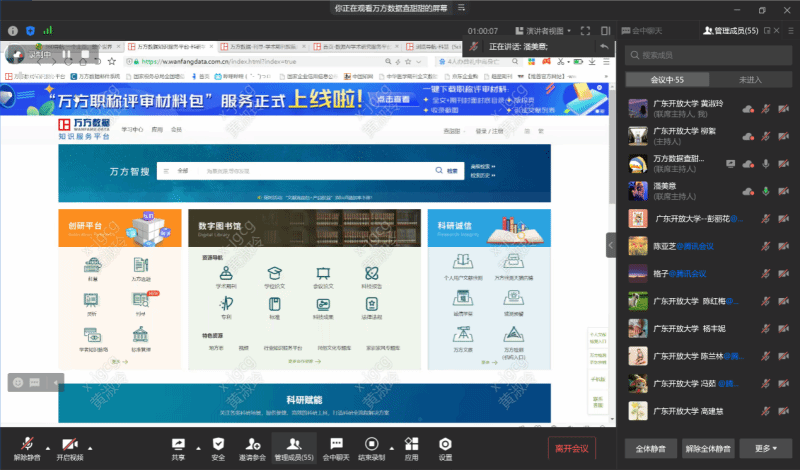Click Unmute all (解除全体静音) button
This screenshot has height=470, width=800.
(x=708, y=449)
